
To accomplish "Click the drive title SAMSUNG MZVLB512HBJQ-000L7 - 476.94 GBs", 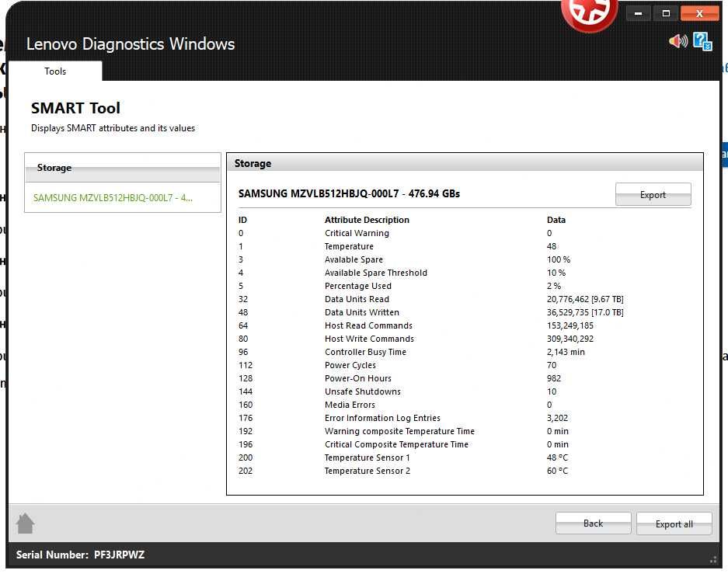I will pyautogui.click(x=349, y=193).
